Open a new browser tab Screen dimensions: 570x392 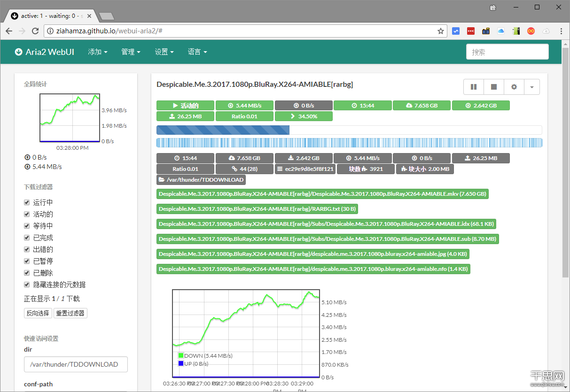tap(107, 16)
